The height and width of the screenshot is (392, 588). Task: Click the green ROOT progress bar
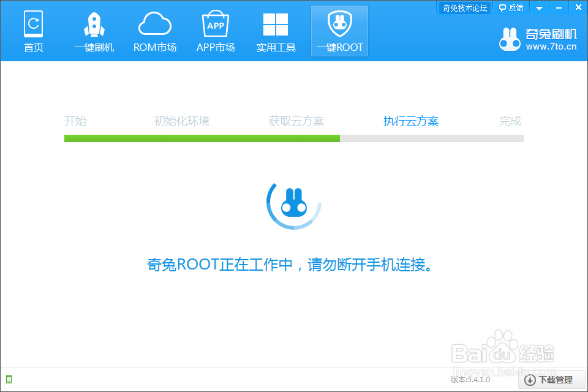click(293, 138)
